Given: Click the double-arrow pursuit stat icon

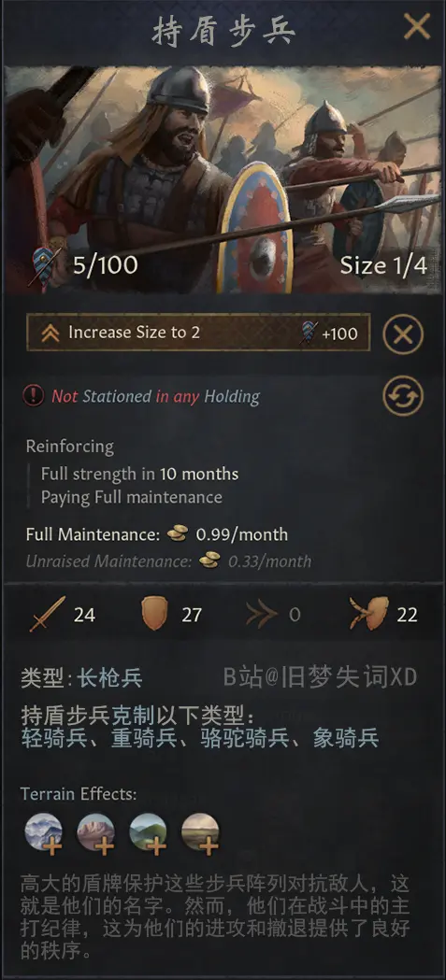Looking at the screenshot, I should tap(262, 615).
